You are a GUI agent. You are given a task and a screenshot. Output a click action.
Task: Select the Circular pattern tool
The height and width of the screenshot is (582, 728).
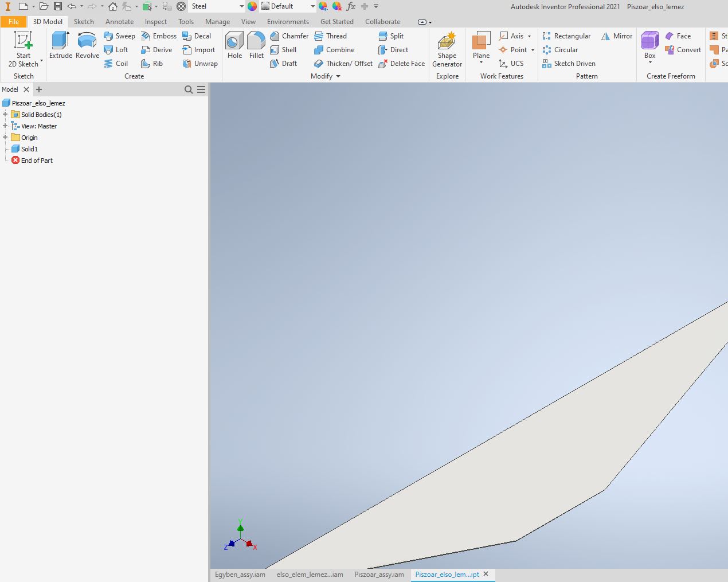pos(560,50)
